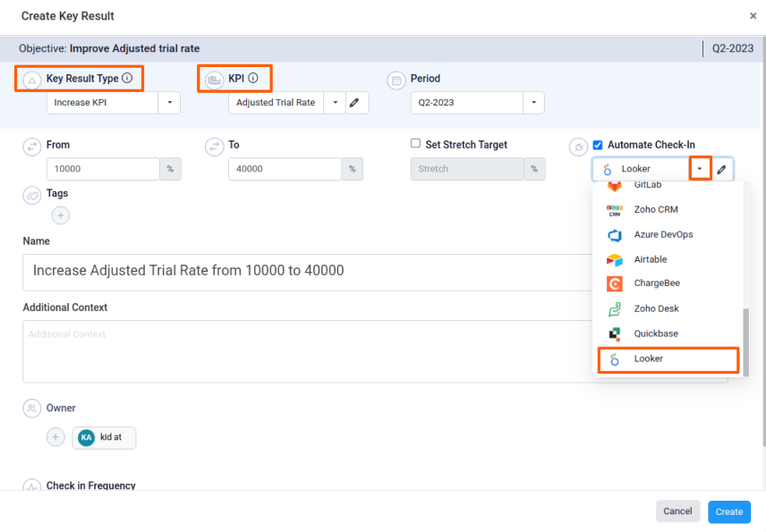
Task: Enable the Set Stretch Target checkbox
Action: pyautogui.click(x=416, y=143)
